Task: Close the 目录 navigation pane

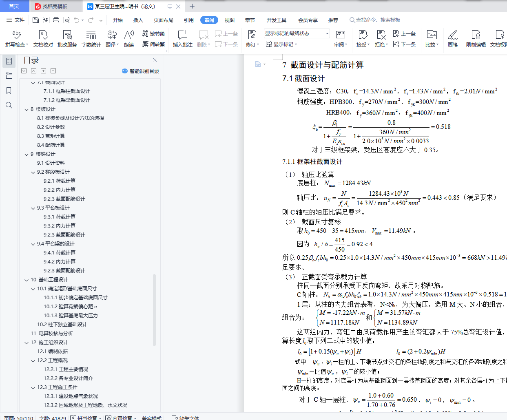Action: coord(155,60)
